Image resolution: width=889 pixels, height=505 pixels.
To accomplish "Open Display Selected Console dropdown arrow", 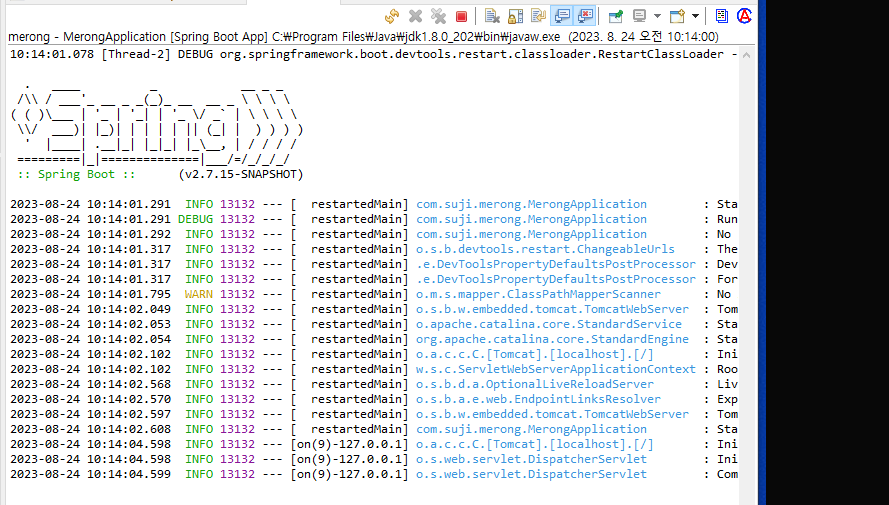I will point(657,16).
